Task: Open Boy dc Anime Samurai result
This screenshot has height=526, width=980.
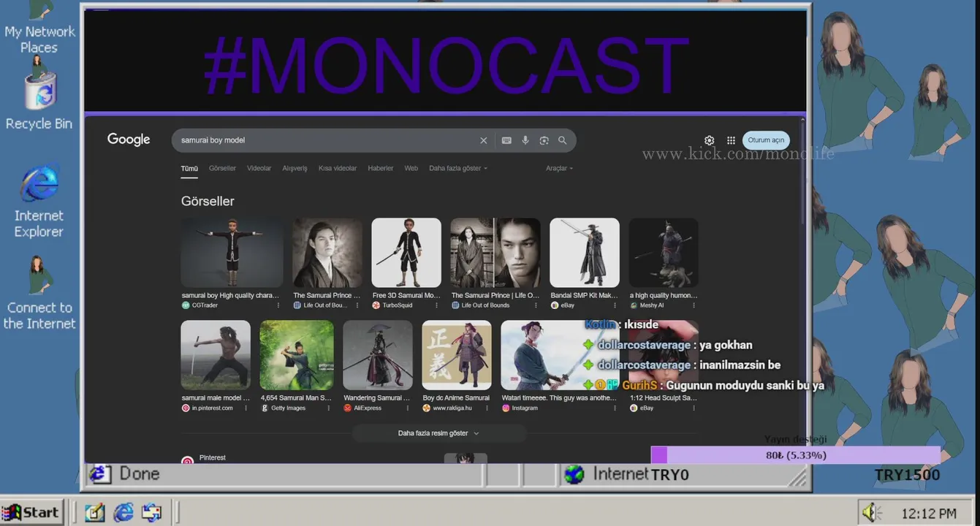Action: 456,398
